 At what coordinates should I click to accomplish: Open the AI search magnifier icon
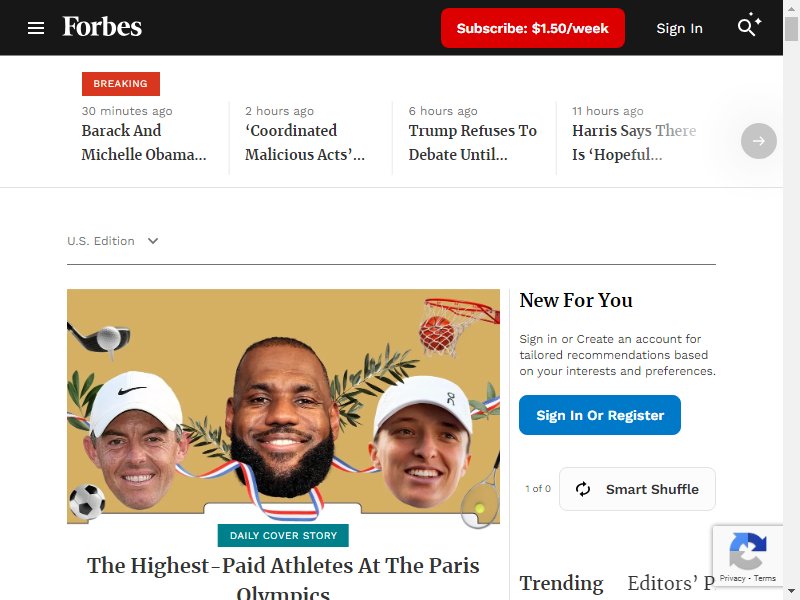coord(749,24)
